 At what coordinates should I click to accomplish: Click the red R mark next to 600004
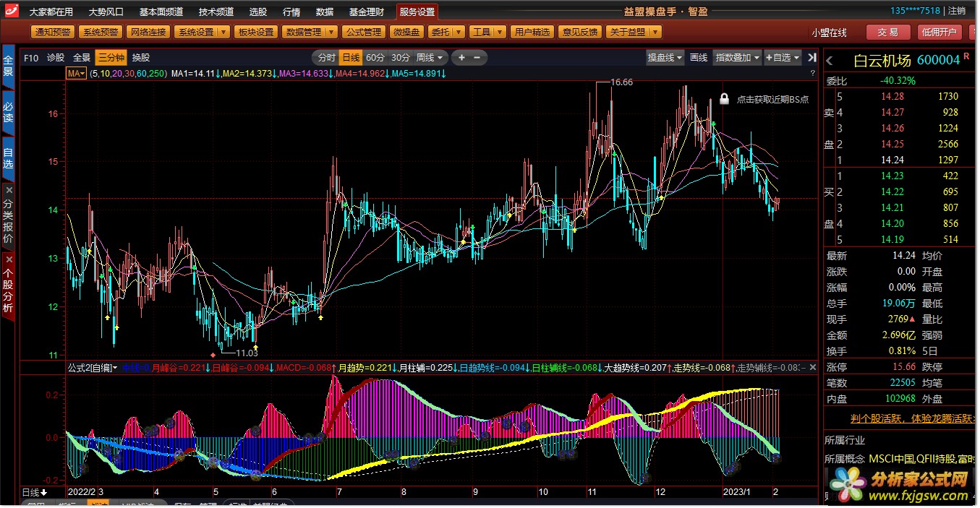pos(966,56)
